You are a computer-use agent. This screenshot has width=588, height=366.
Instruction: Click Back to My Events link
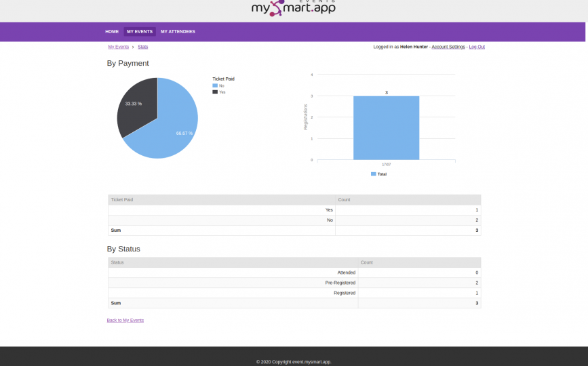(x=125, y=321)
